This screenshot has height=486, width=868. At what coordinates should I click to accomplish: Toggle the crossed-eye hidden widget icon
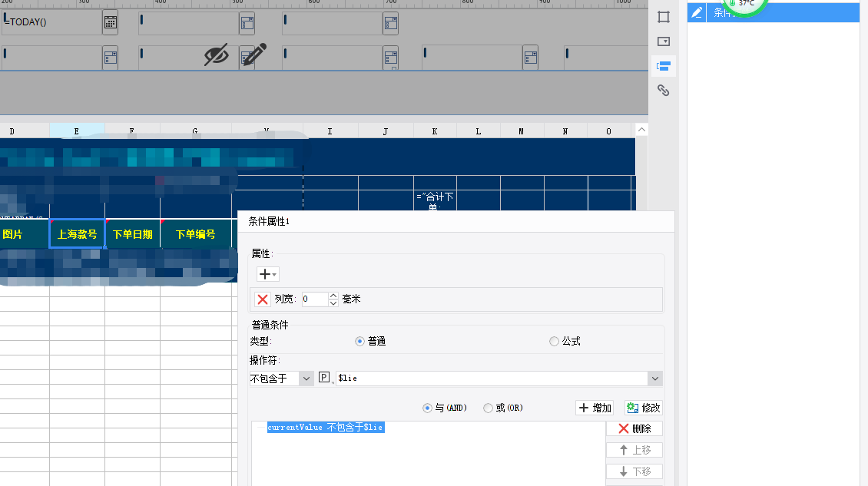tap(216, 55)
